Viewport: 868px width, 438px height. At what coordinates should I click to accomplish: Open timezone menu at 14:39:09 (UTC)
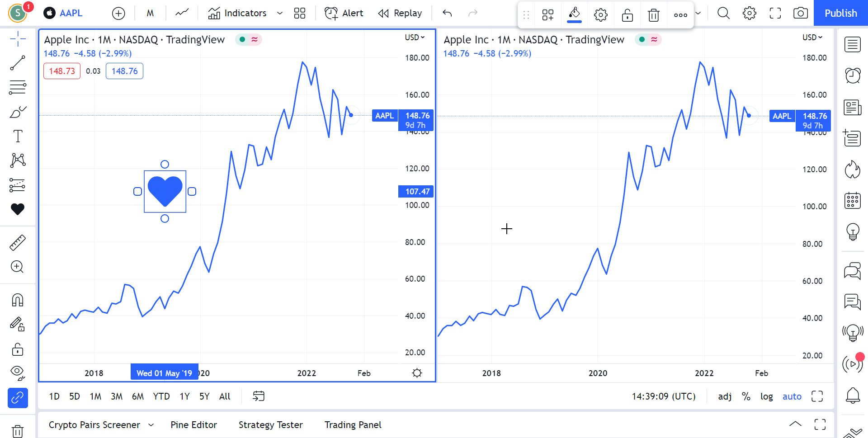click(x=664, y=396)
